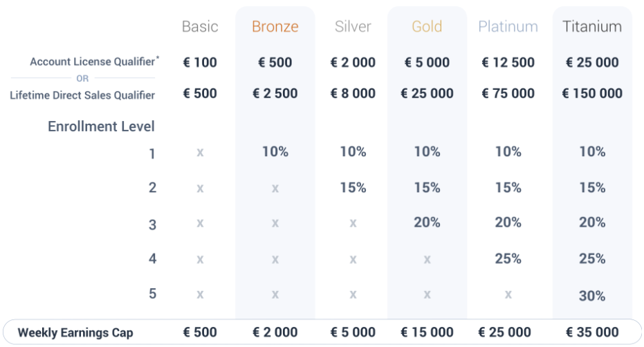Click Gold level 3 20% cell
Viewport: 644px width, 347px height.
coord(427,223)
